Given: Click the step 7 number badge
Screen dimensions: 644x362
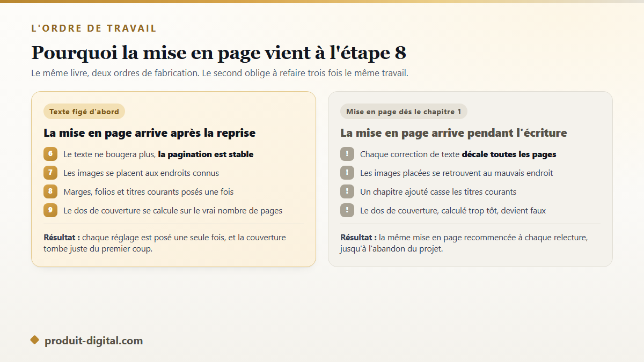Looking at the screenshot, I should tap(50, 173).
